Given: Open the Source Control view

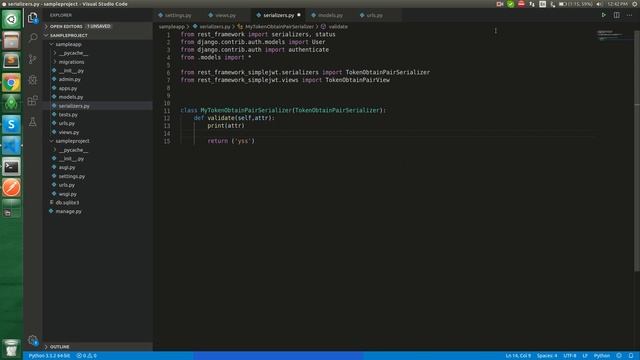Looking at the screenshot, I should point(33,59).
